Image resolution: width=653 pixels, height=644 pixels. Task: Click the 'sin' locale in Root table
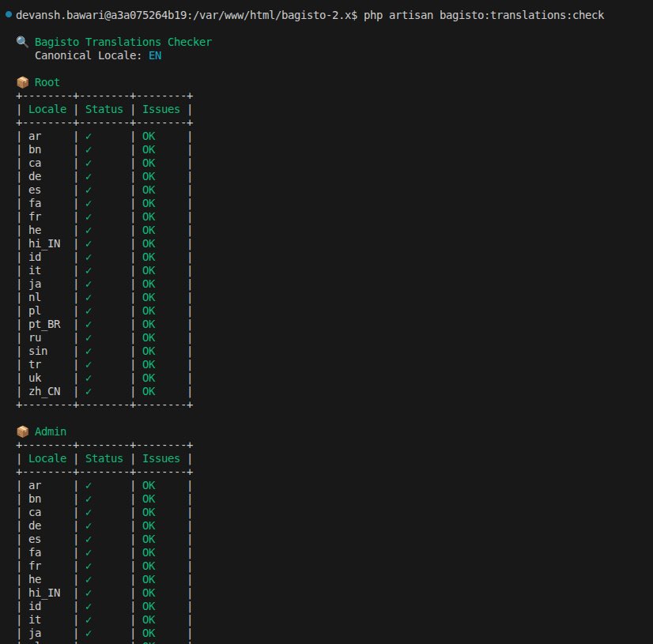[38, 351]
